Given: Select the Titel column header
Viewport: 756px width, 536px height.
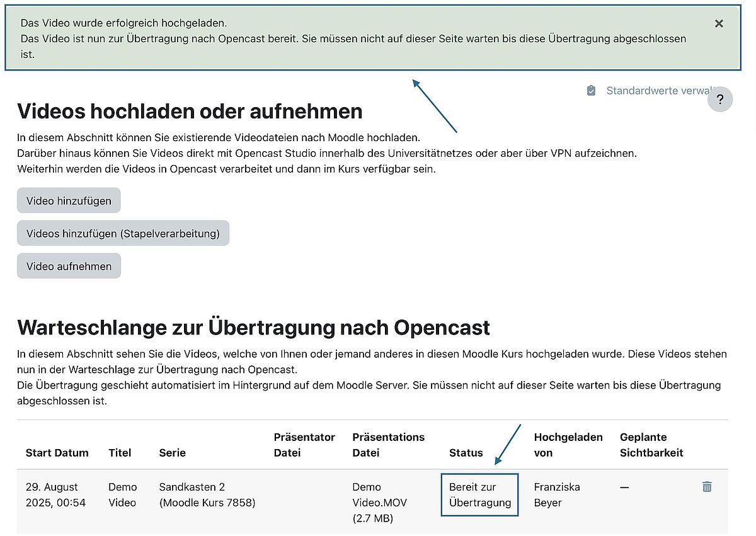Looking at the screenshot, I should 120,453.
